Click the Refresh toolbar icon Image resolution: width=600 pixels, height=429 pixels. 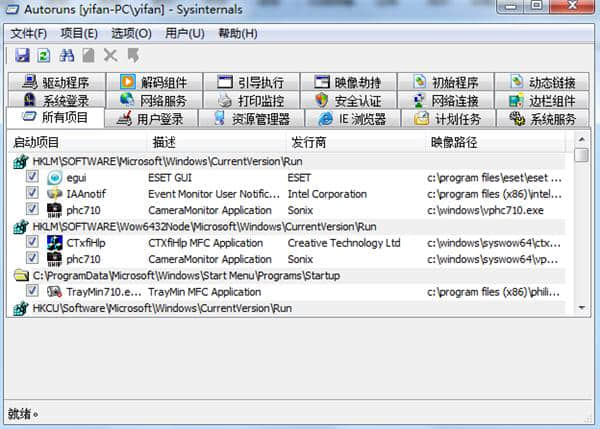click(x=44, y=55)
